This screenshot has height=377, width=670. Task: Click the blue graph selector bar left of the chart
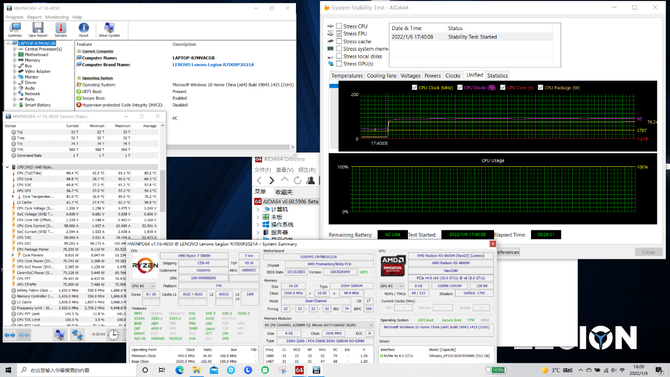[333, 86]
